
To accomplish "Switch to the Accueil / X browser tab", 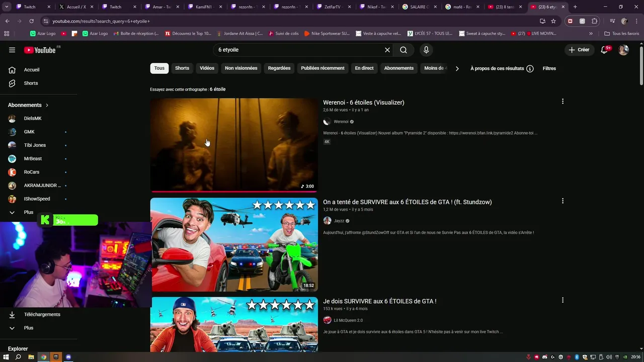I will pyautogui.click(x=73, y=7).
